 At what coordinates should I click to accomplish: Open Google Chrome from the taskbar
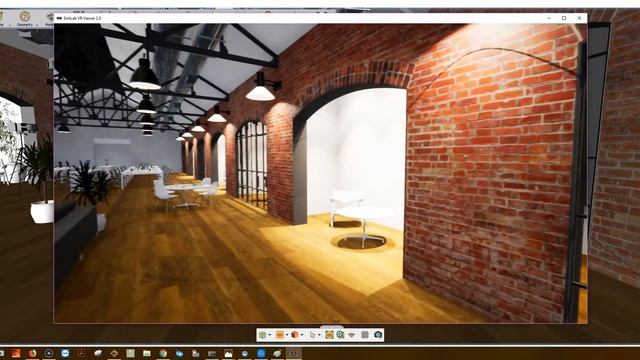coord(163,353)
